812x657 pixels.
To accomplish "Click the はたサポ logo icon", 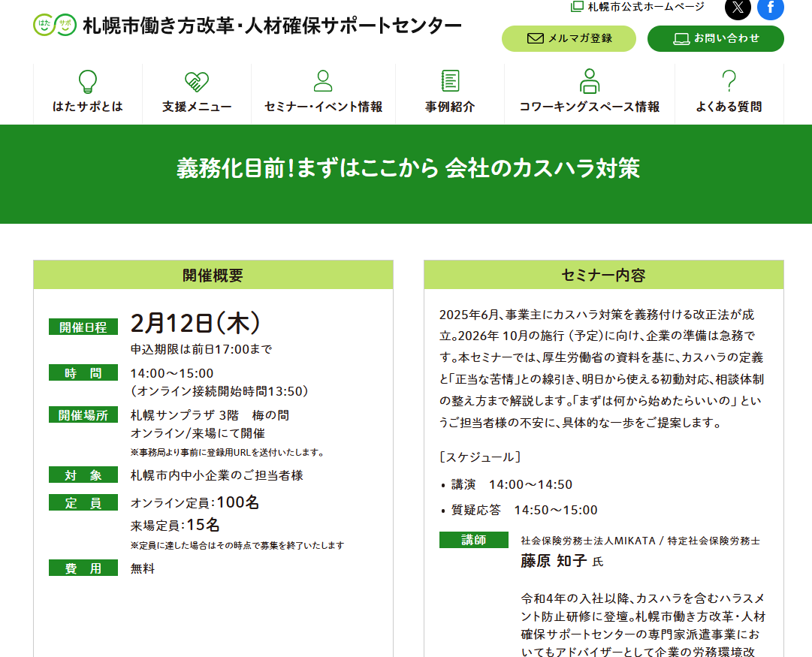I will tap(54, 25).
